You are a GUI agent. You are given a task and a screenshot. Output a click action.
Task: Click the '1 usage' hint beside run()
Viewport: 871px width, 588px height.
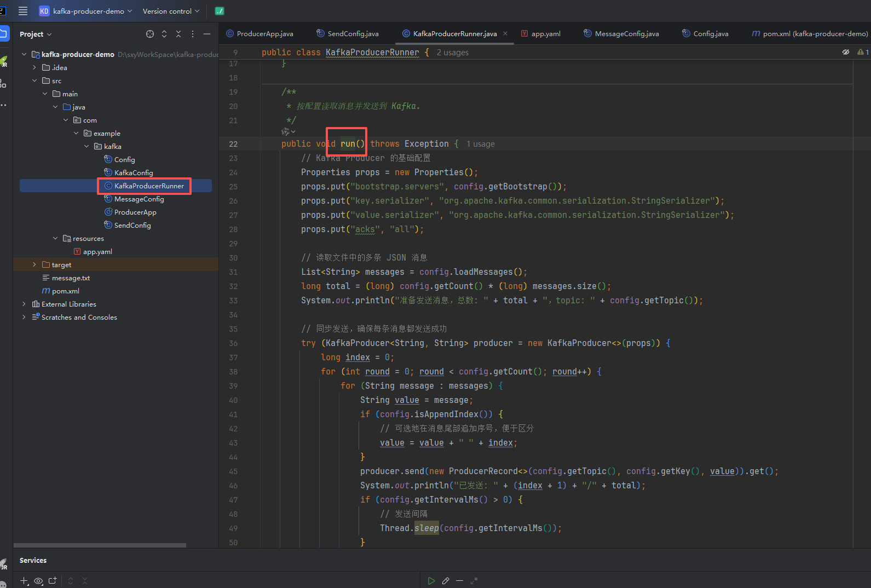pos(481,144)
